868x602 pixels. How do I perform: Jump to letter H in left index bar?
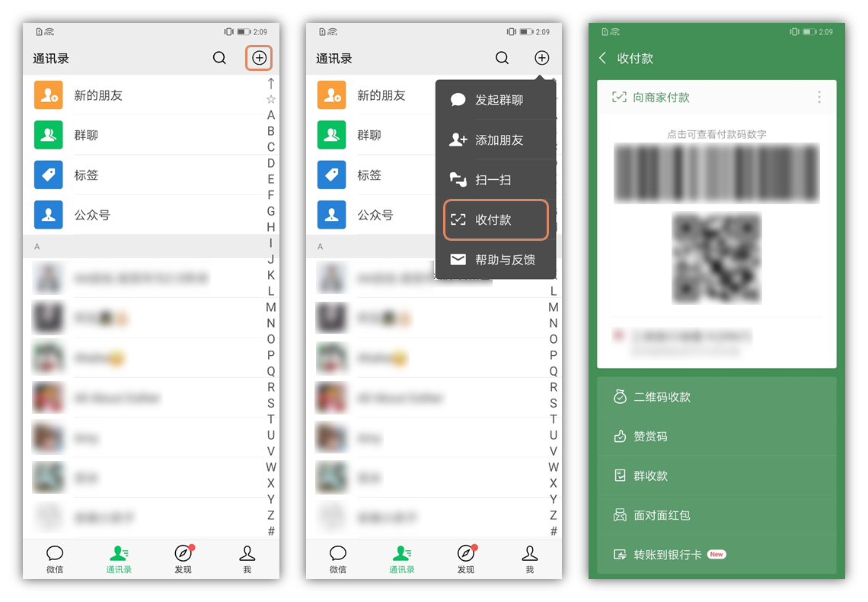tap(271, 227)
